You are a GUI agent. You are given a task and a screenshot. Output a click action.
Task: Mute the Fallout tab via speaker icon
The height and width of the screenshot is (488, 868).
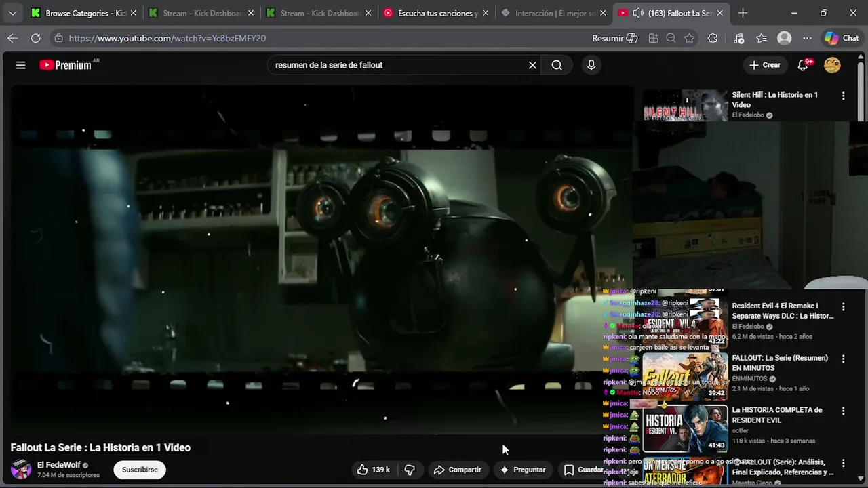point(639,13)
